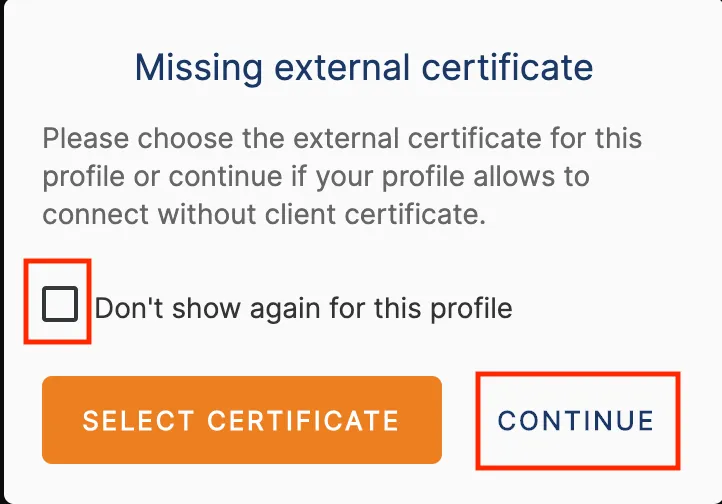The image size is (722, 504).
Task: Dismiss the dialog by clicking Continue
Action: (x=576, y=420)
